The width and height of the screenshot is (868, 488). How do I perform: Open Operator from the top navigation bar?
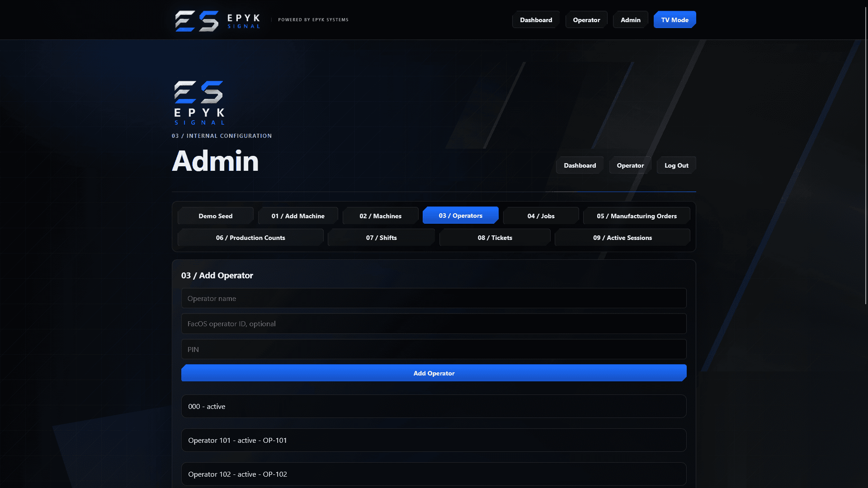pyautogui.click(x=586, y=20)
